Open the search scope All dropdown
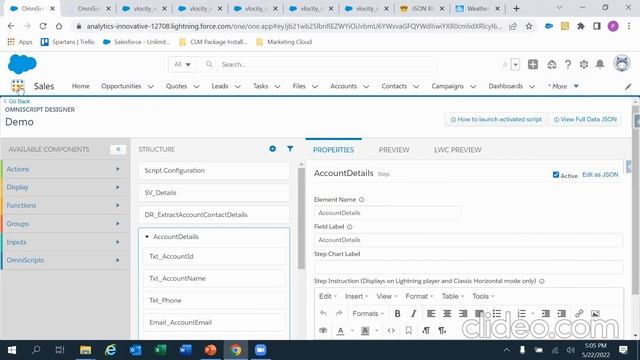 (182, 64)
